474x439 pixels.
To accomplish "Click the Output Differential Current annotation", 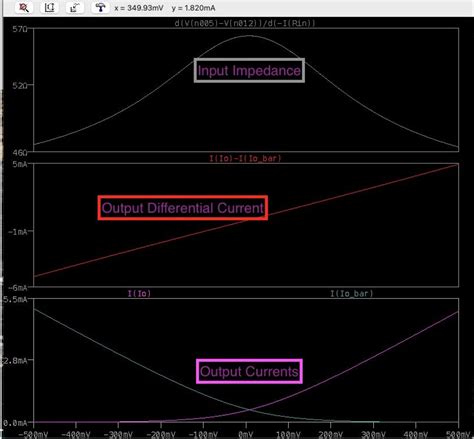I will (x=183, y=208).
